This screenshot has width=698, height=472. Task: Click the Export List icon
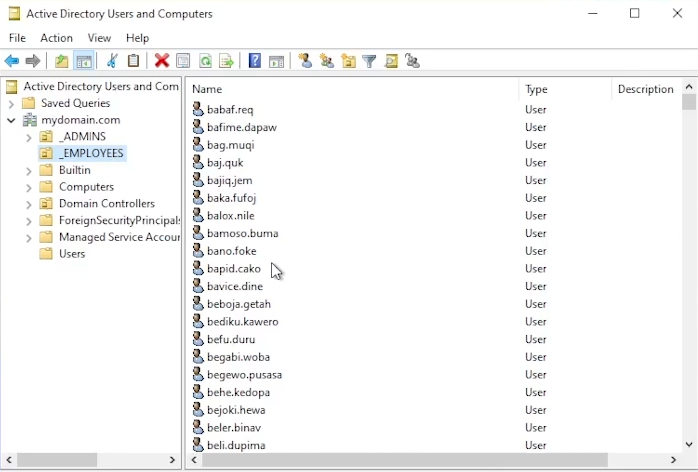[x=227, y=61]
